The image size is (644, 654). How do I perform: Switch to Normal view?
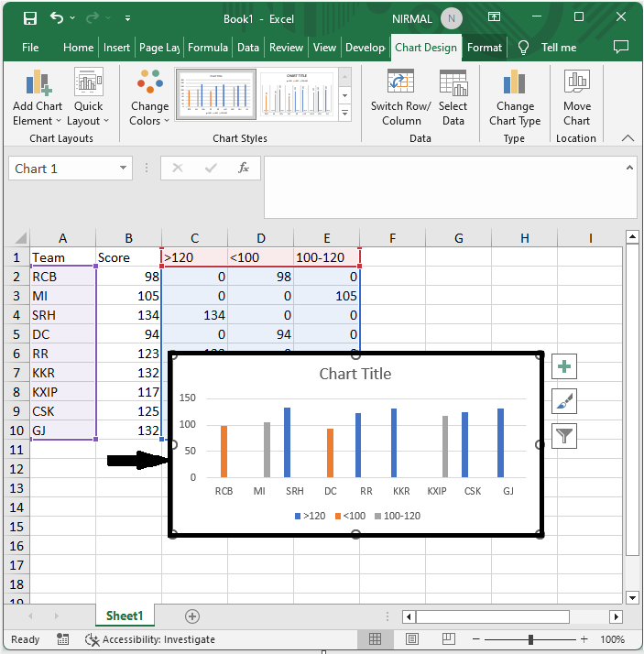click(375, 639)
